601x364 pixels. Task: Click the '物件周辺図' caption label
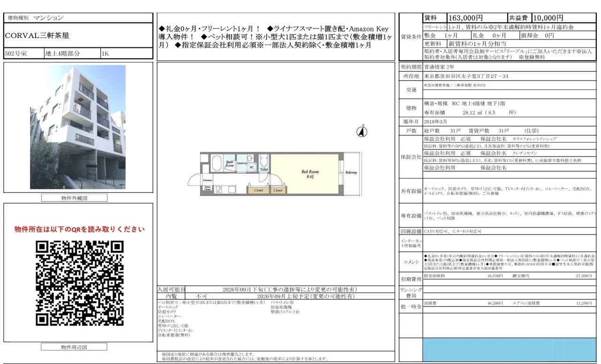point(74,347)
